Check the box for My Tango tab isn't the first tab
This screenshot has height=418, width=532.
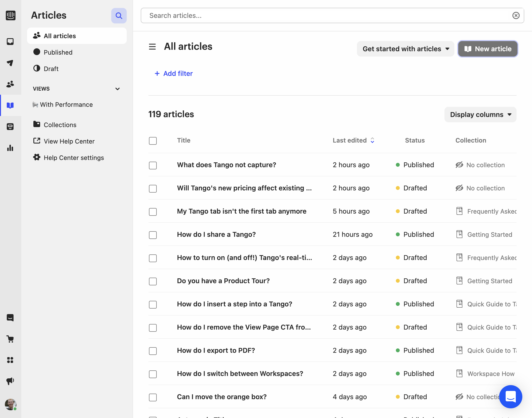click(x=153, y=212)
